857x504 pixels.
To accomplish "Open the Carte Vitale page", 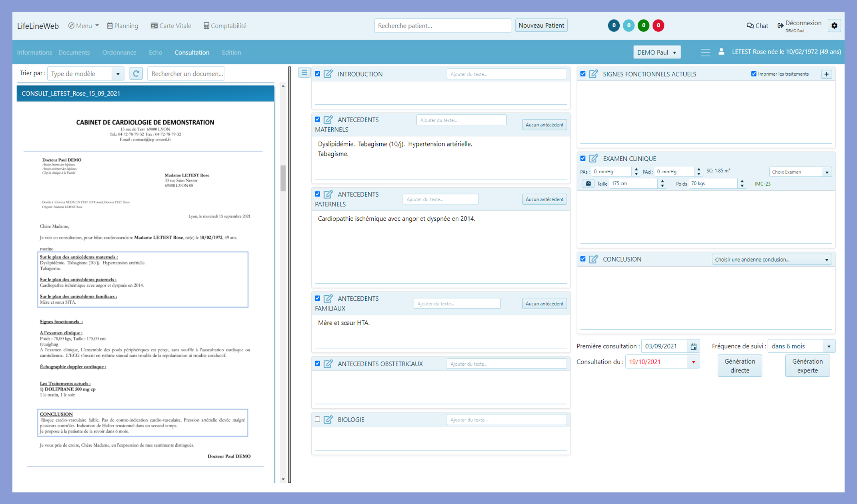I will [x=171, y=26].
